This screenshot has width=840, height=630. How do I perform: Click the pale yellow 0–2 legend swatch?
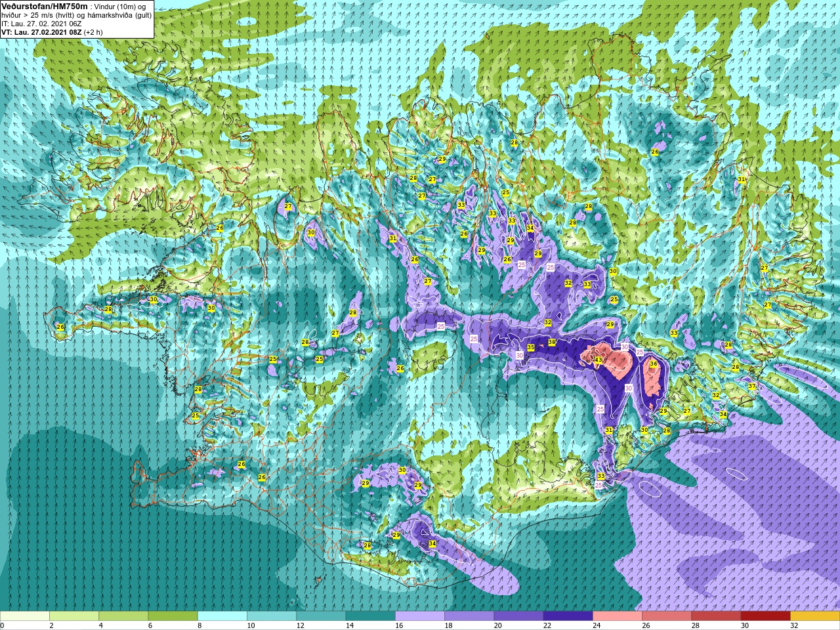click(x=25, y=616)
